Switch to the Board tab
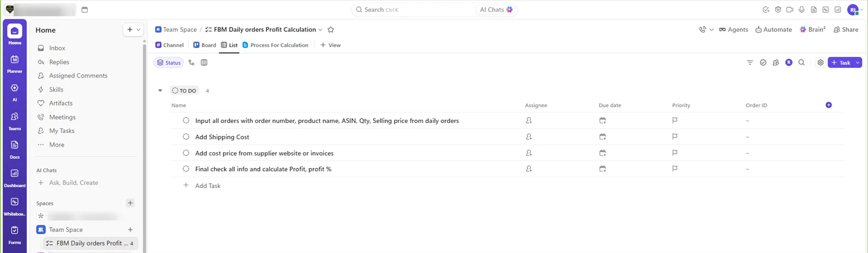Viewport: 868px width, 253px height. click(205, 46)
